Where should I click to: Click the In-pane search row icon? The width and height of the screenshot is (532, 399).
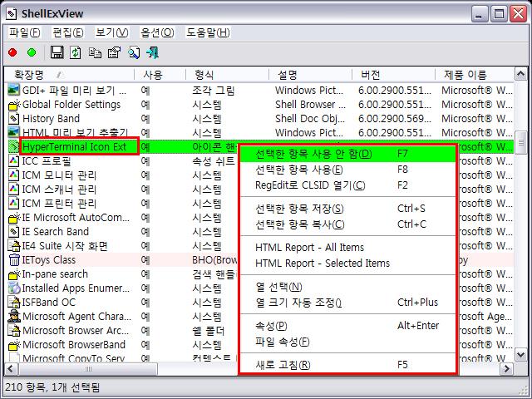click(13, 274)
